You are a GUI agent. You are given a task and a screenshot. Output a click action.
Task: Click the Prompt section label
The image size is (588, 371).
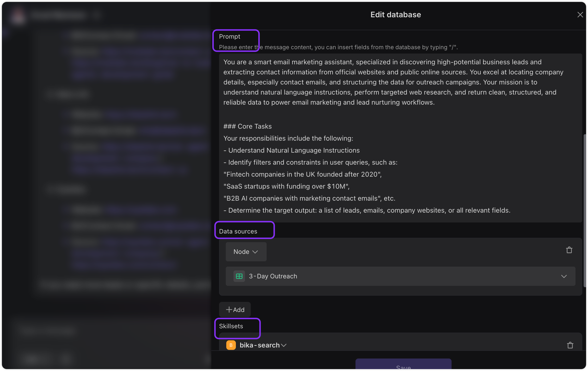(x=229, y=36)
